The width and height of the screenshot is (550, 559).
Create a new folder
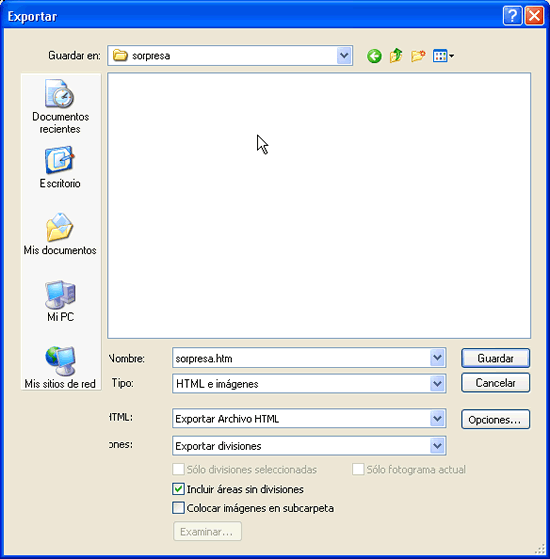[418, 56]
